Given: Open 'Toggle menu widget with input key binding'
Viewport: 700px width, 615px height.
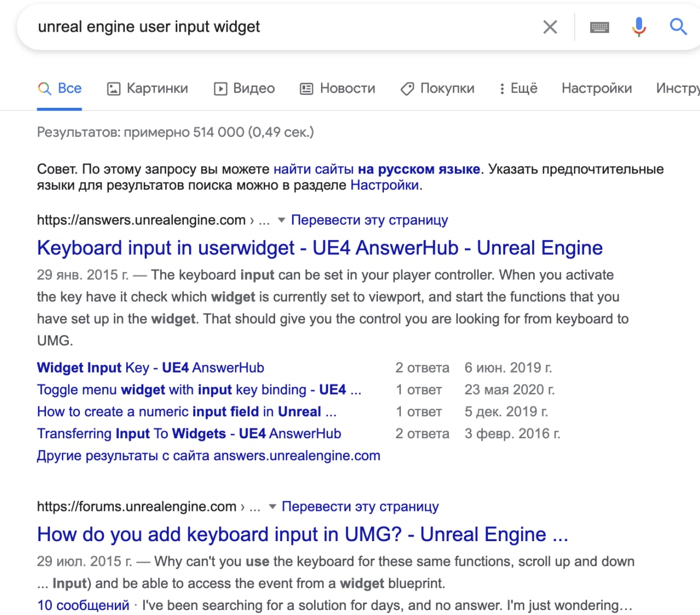Looking at the screenshot, I should tap(199, 390).
